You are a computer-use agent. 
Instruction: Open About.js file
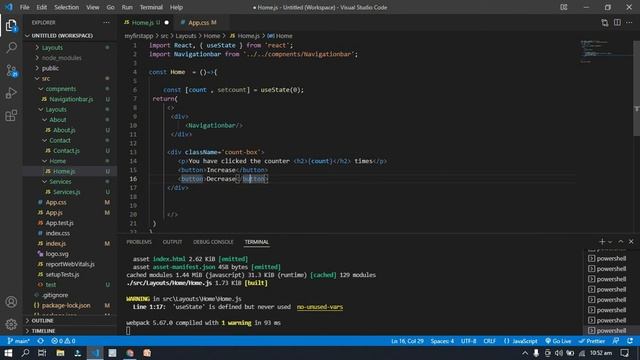[x=64, y=130]
